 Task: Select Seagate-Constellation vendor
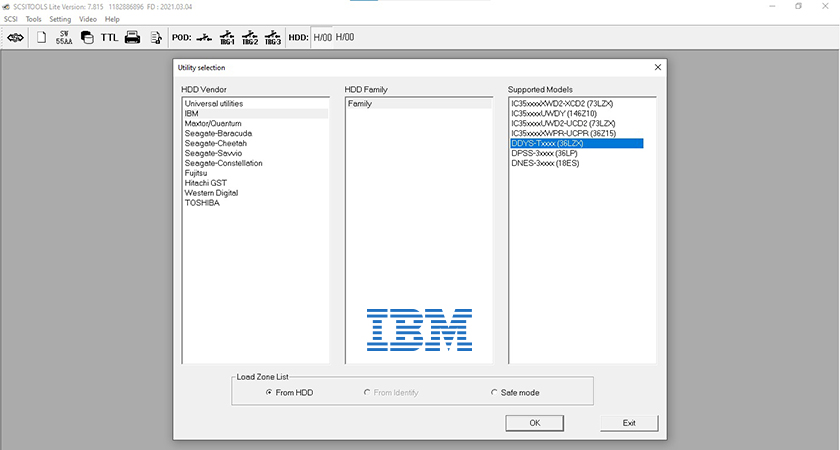(256, 163)
